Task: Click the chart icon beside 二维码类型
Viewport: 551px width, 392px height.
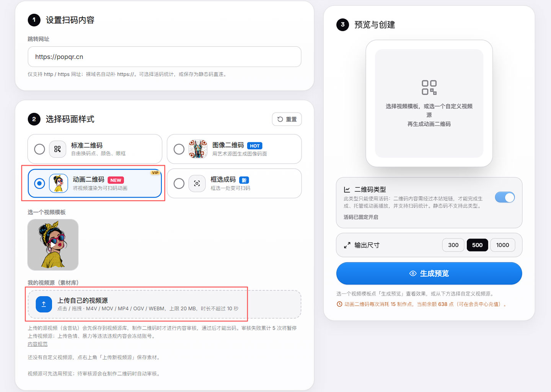Action: click(347, 189)
